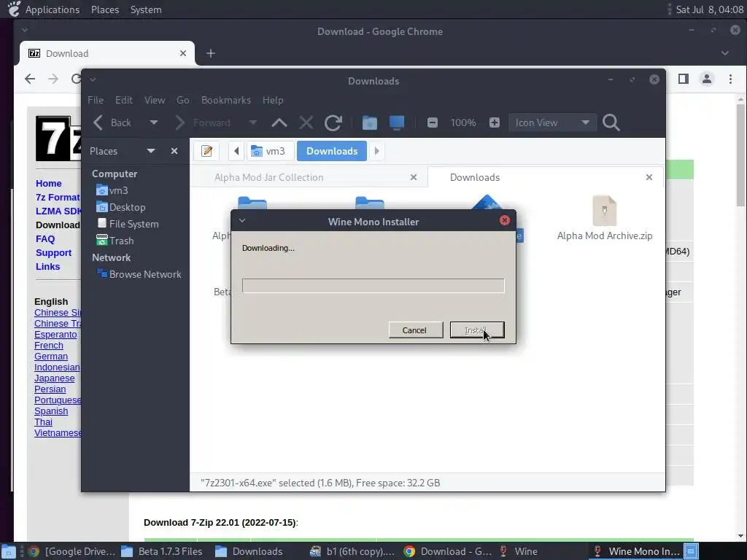Open the Places menu in top panel
The image size is (747, 560).
tap(105, 9)
